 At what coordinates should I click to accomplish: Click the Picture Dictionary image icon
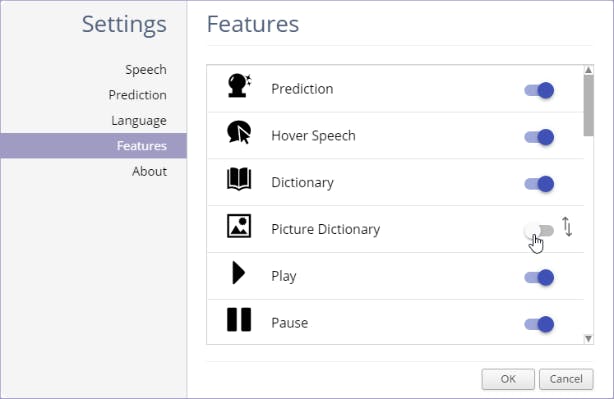239,226
